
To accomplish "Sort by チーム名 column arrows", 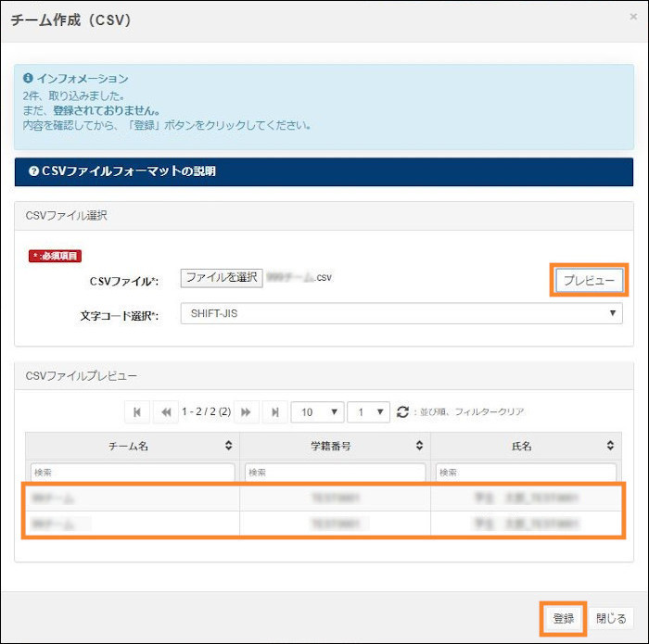I will (x=229, y=446).
